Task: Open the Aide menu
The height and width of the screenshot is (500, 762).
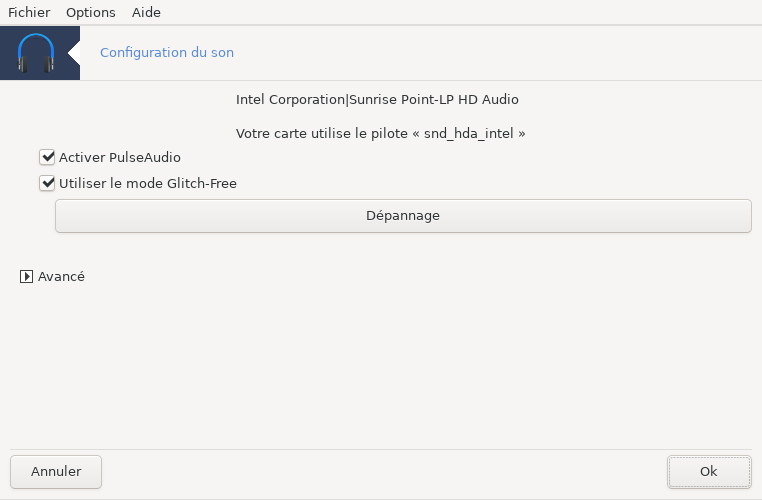Action: (x=146, y=13)
